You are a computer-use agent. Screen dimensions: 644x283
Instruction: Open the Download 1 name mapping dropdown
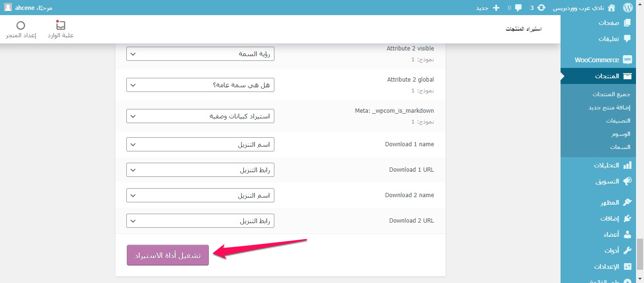point(200,144)
